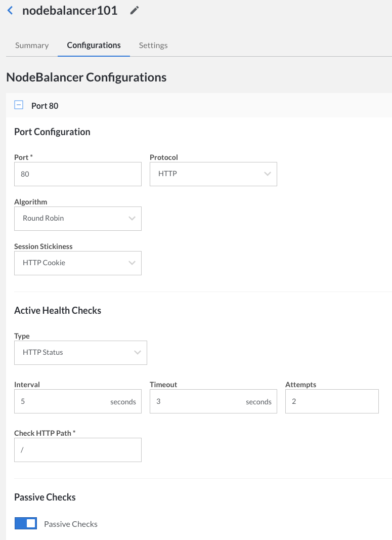Click the pencil icon to rename nodebalancer101

pyautogui.click(x=134, y=10)
